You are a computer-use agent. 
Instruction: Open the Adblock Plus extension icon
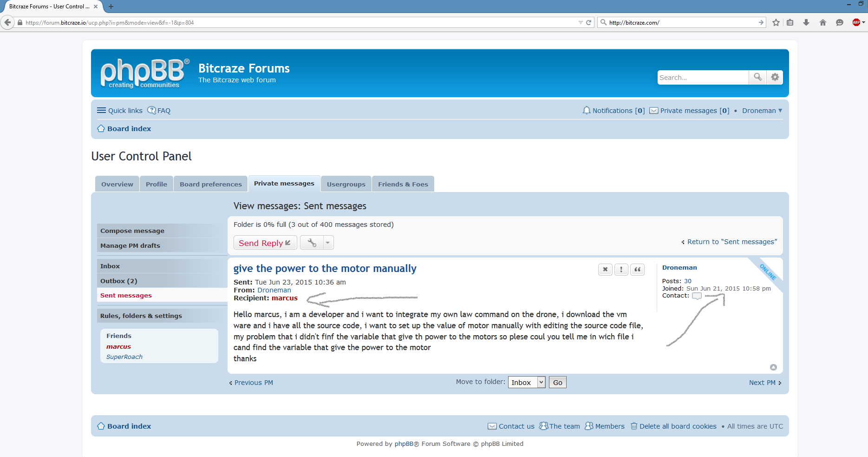click(856, 22)
